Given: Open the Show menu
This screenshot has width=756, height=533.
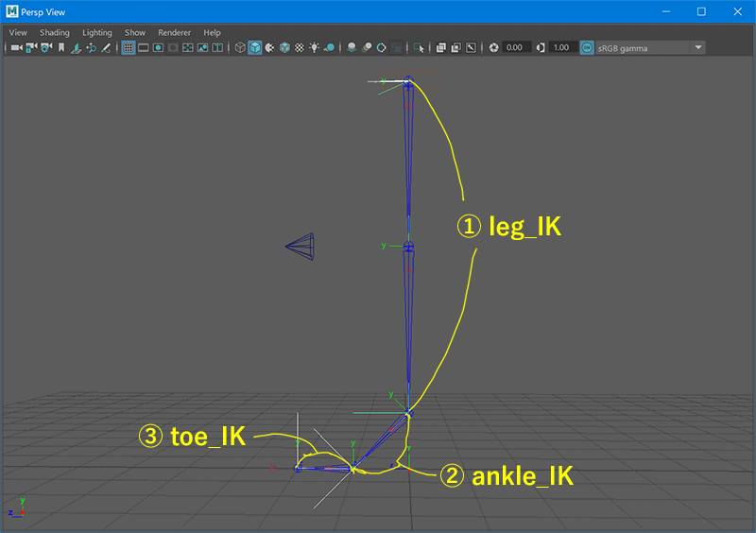Looking at the screenshot, I should pos(135,33).
